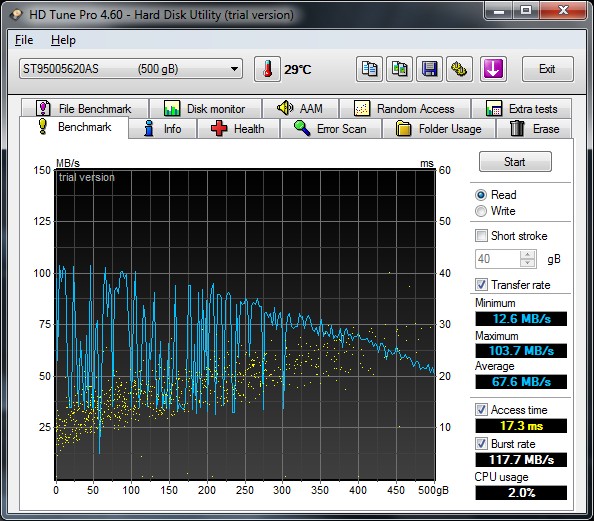Open the Health tab with red cross
This screenshot has width=594, height=521.
click(238, 129)
